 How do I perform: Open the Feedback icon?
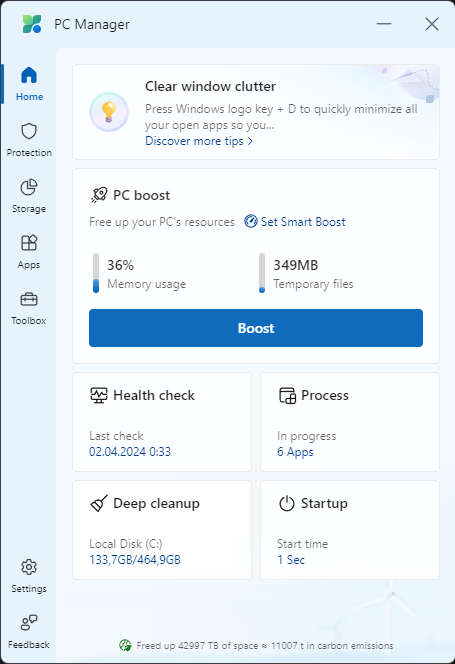tap(29, 623)
